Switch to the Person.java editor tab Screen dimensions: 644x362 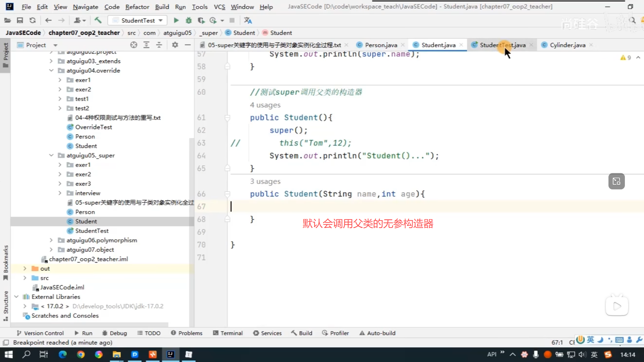(x=381, y=45)
